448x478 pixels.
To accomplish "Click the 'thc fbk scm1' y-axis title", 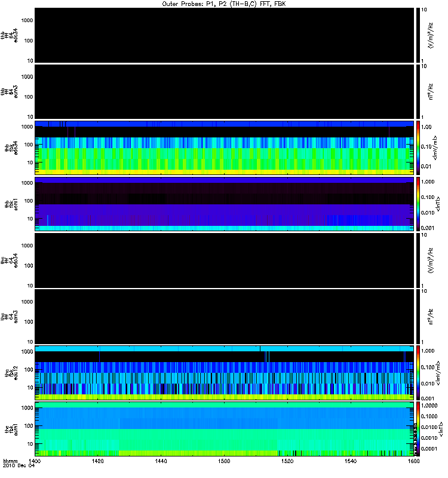I will (x=11, y=429).
